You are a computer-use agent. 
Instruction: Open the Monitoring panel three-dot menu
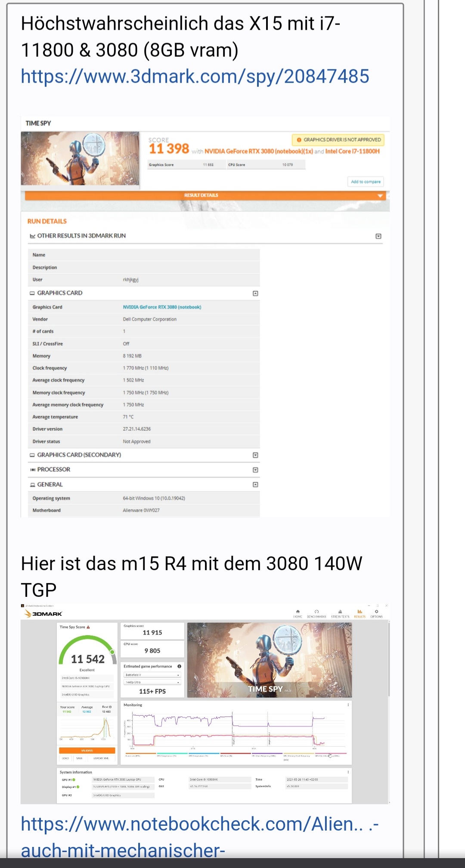click(x=348, y=705)
